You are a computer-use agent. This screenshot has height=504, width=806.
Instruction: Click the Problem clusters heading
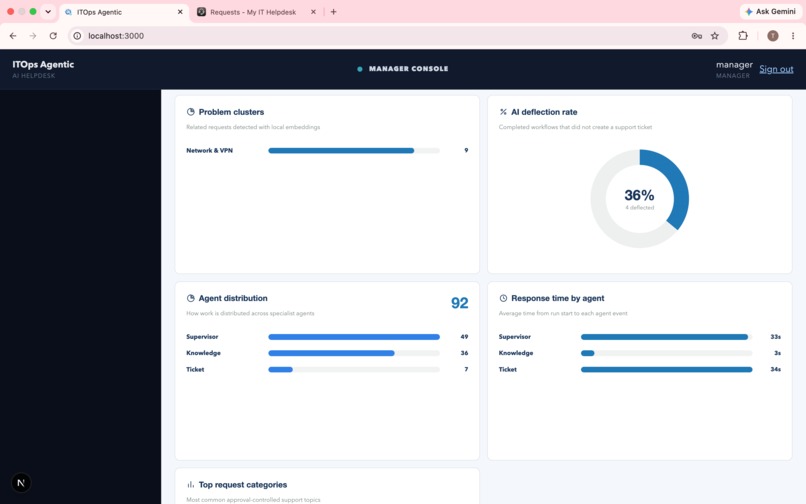click(231, 112)
